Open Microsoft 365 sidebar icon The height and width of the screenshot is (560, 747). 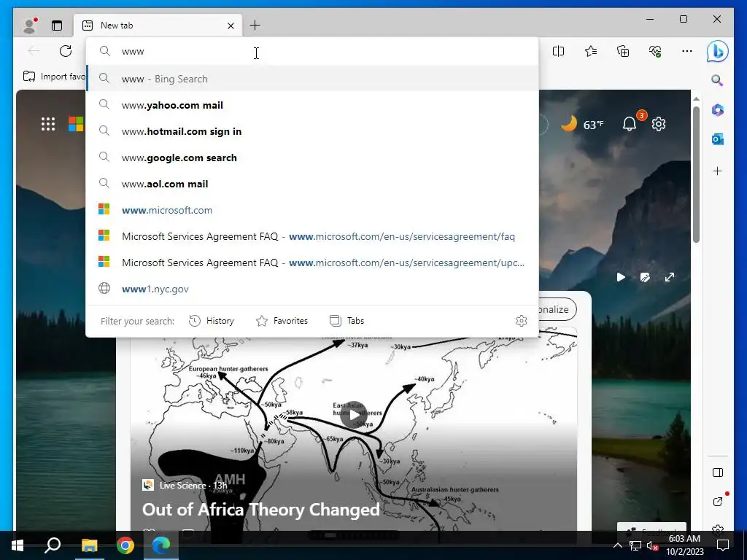718,110
